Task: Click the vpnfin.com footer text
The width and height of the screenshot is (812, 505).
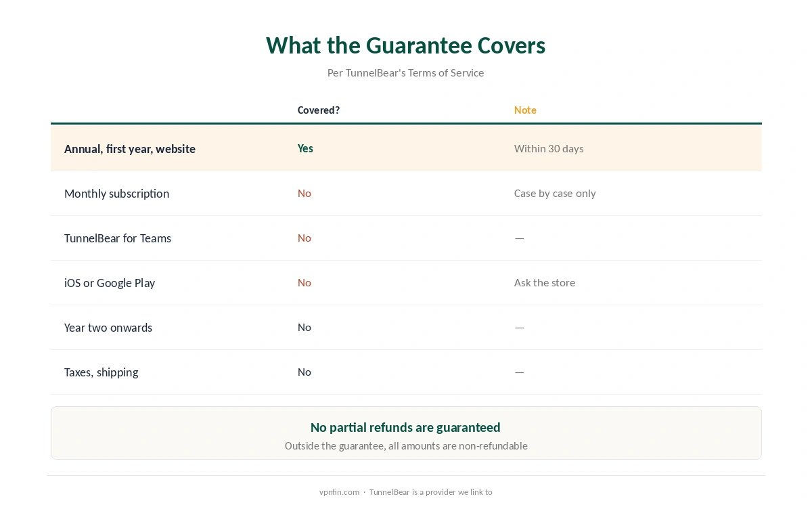Action: (339, 492)
